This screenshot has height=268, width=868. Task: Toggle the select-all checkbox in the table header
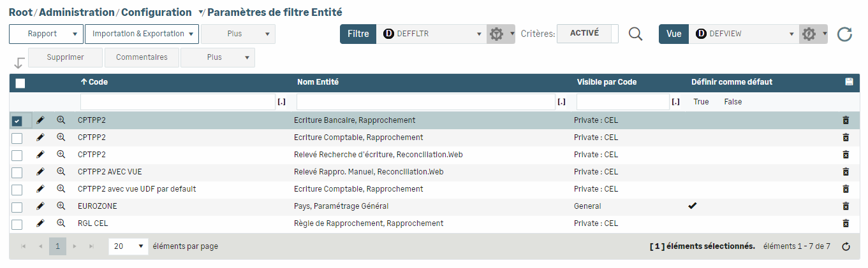[x=20, y=83]
